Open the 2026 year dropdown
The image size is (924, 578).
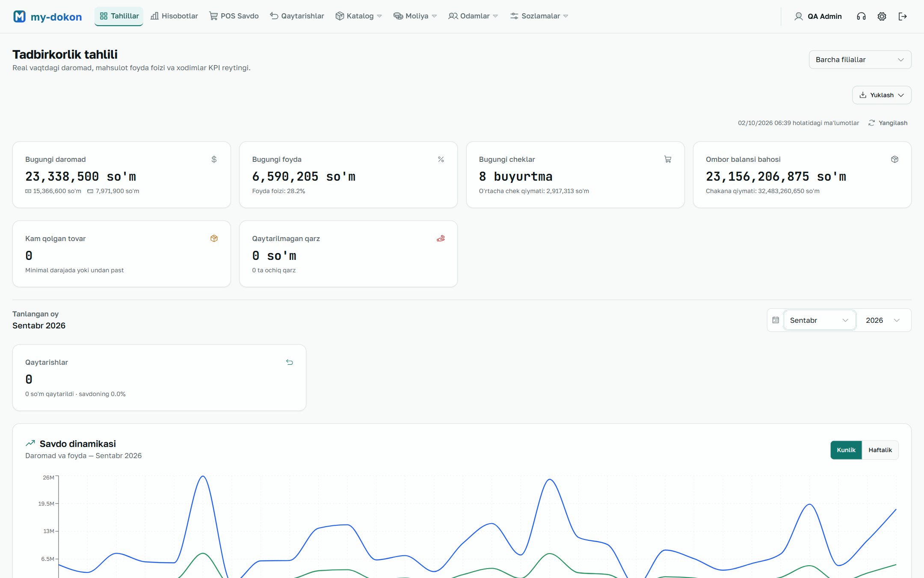[883, 320]
